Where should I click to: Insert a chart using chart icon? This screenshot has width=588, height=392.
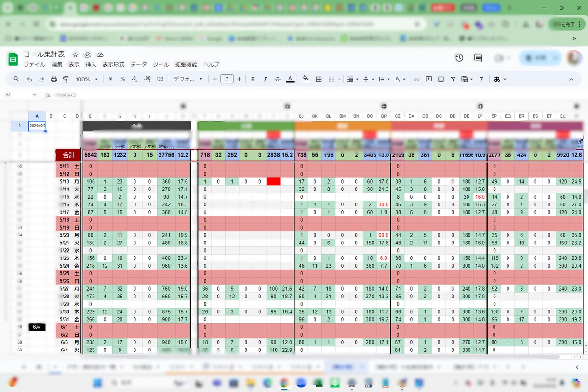click(441, 79)
